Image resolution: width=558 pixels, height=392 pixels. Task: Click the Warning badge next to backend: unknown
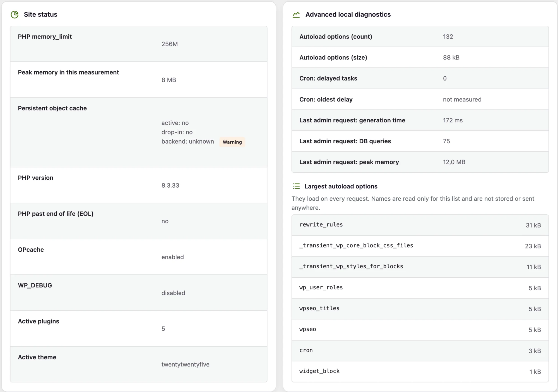click(232, 142)
